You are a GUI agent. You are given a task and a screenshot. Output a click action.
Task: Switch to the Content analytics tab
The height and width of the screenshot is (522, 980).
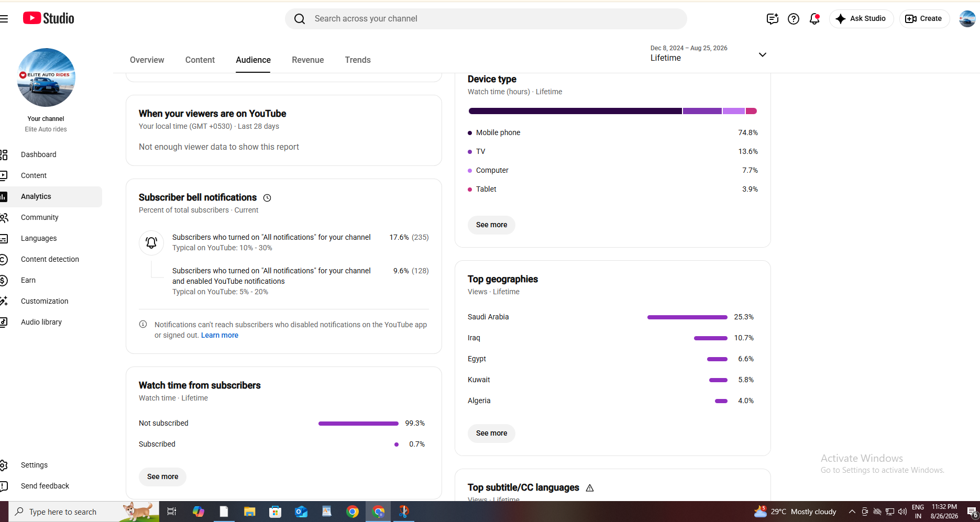pyautogui.click(x=200, y=60)
